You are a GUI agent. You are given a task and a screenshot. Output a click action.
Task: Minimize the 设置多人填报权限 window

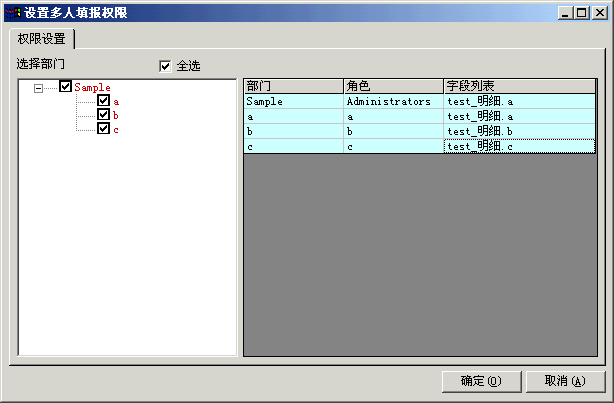click(x=565, y=13)
